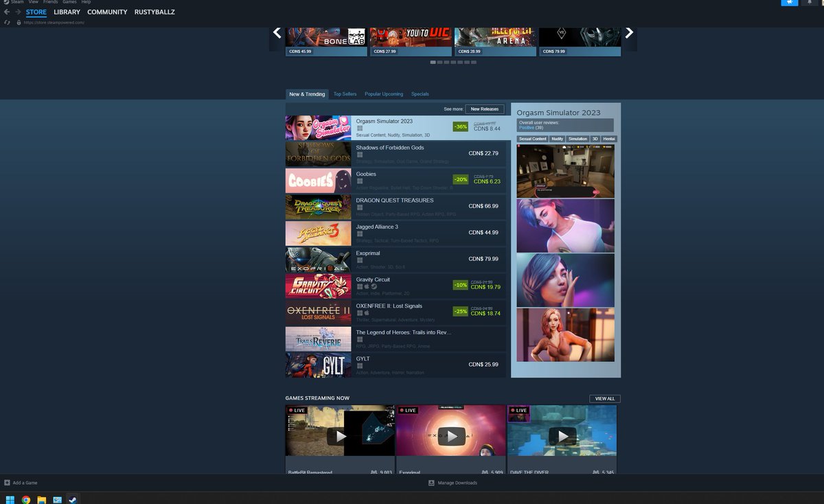The image size is (824, 504).
Task: Click the store URL address field
Action: (x=54, y=22)
